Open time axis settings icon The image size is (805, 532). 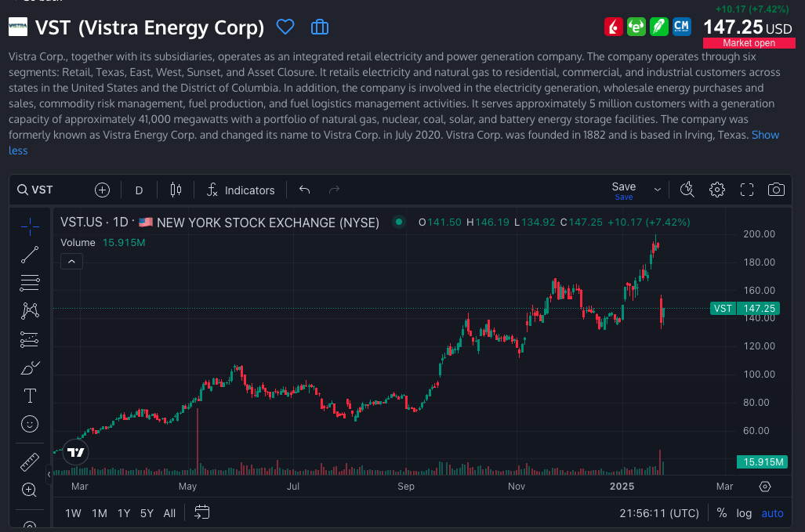(765, 487)
